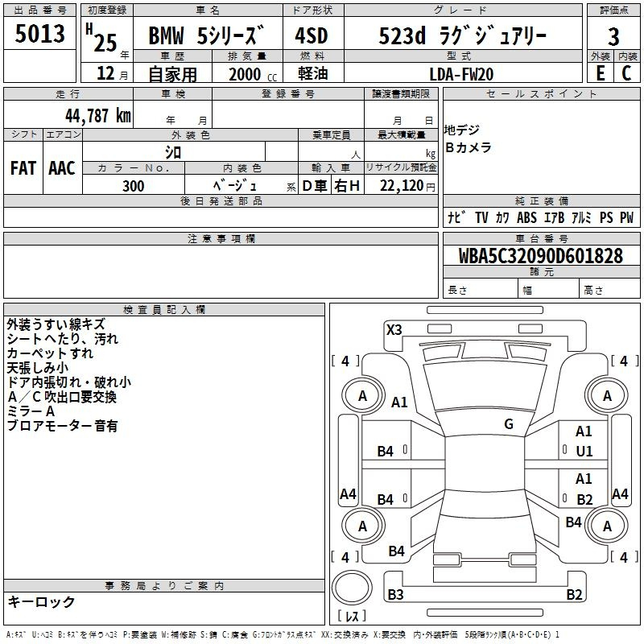Click the G windshield mark on car diagram
The height and width of the screenshot is (644, 644).
[509, 424]
